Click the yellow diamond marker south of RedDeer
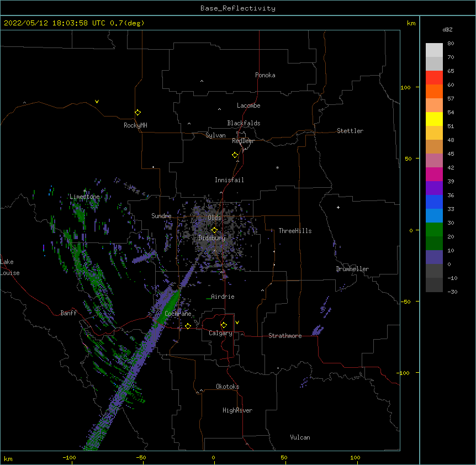Screen dimensions: 476x465 pyautogui.click(x=235, y=155)
